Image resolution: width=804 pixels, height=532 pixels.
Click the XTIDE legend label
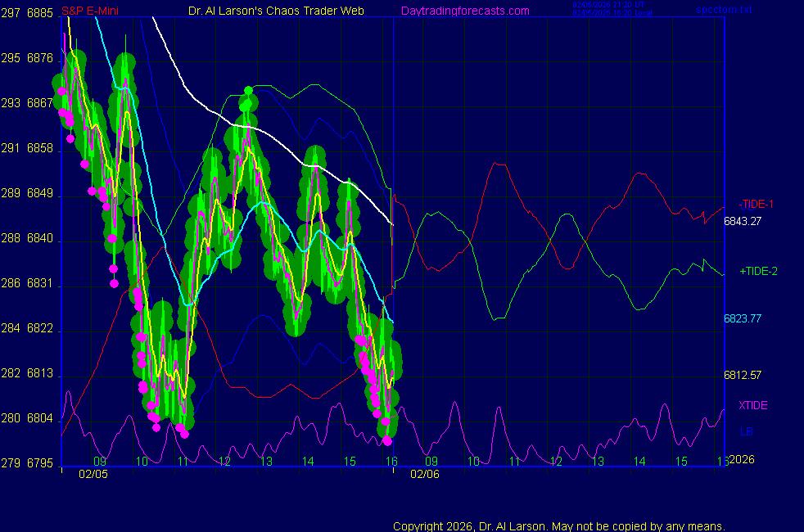click(x=753, y=405)
